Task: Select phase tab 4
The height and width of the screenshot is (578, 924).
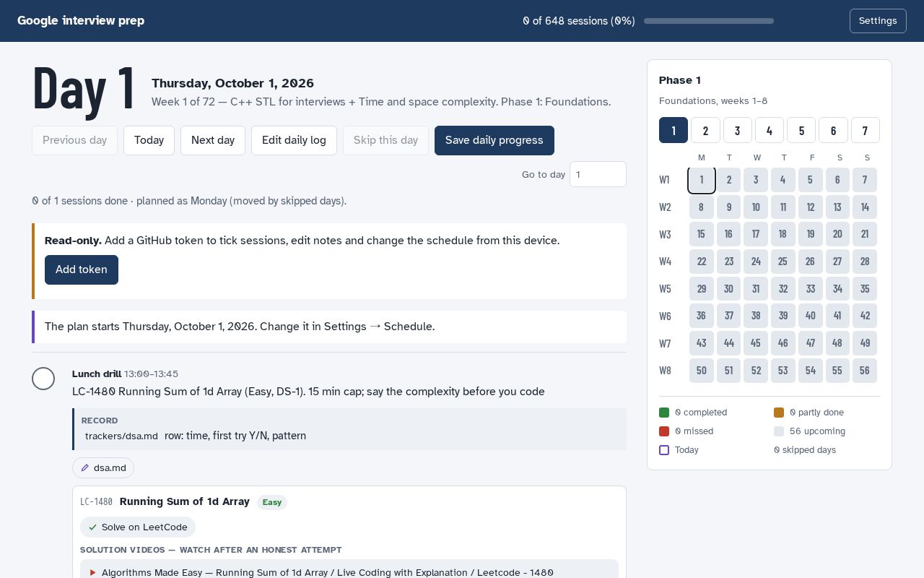Action: (x=770, y=130)
